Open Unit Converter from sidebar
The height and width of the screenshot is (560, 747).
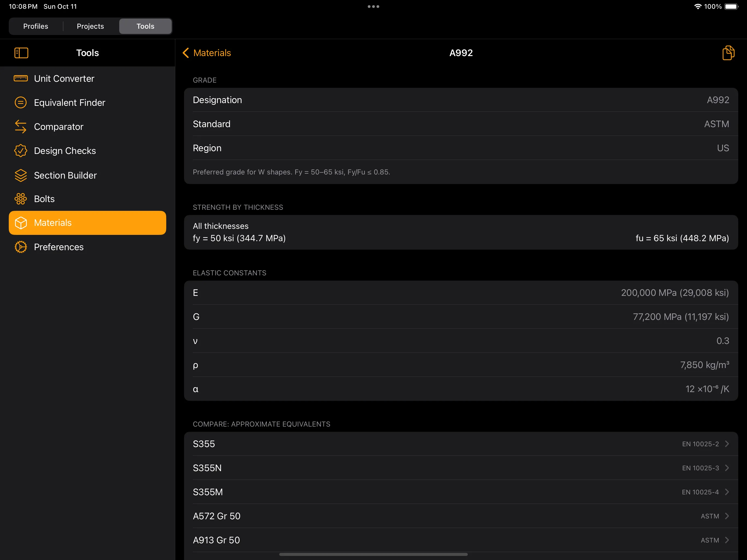(x=87, y=78)
